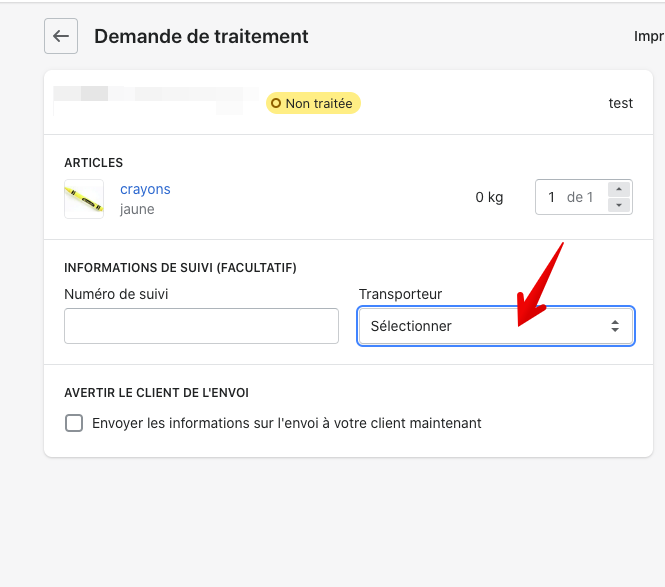Click the yellow crayon product thumbnail
Viewport: 665px width, 587px height.
point(84,199)
